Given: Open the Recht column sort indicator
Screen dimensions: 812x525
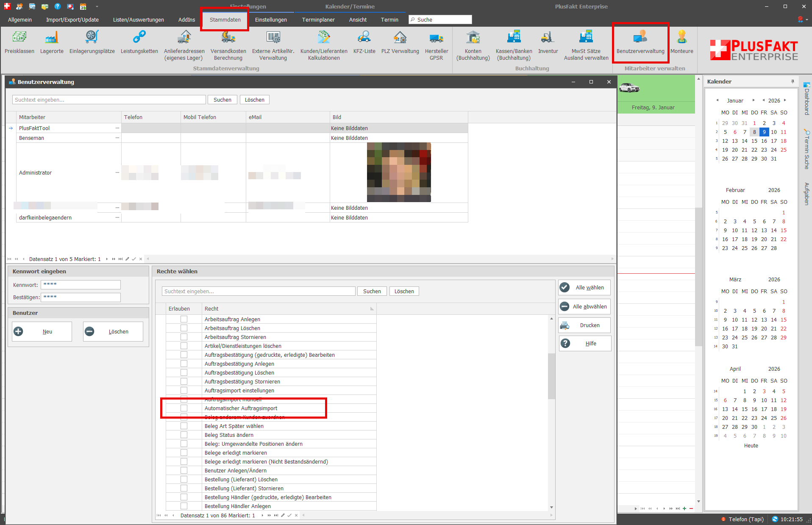Looking at the screenshot, I should click(x=372, y=309).
